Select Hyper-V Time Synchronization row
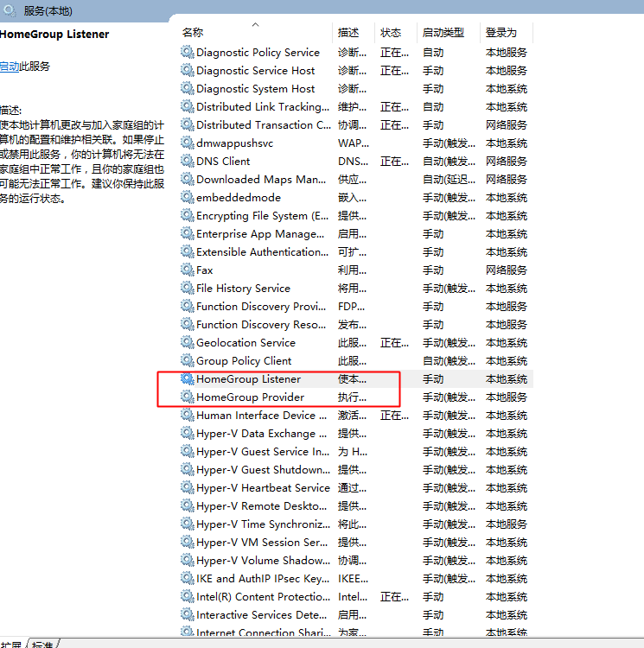Image resolution: width=644 pixels, height=648 pixels. [356, 524]
